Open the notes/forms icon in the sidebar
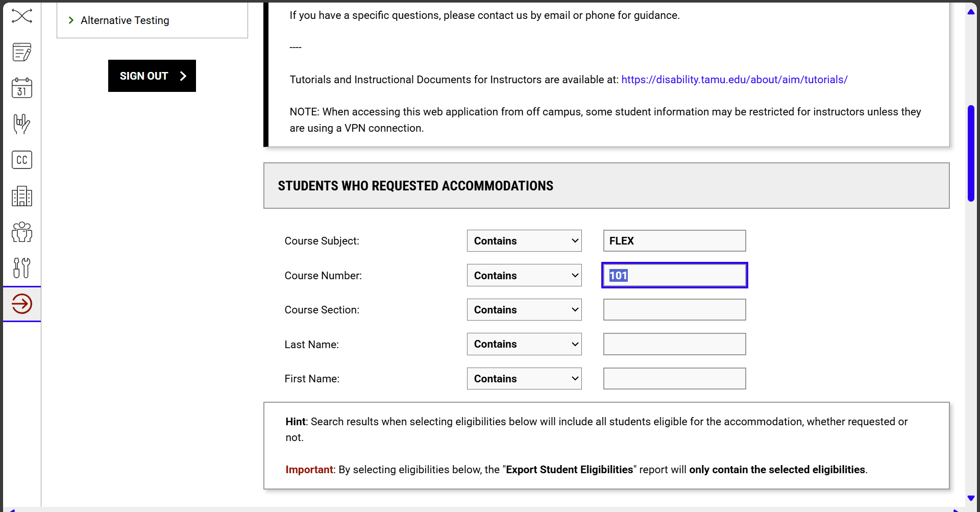Viewport: 980px width, 512px height. 21,52
